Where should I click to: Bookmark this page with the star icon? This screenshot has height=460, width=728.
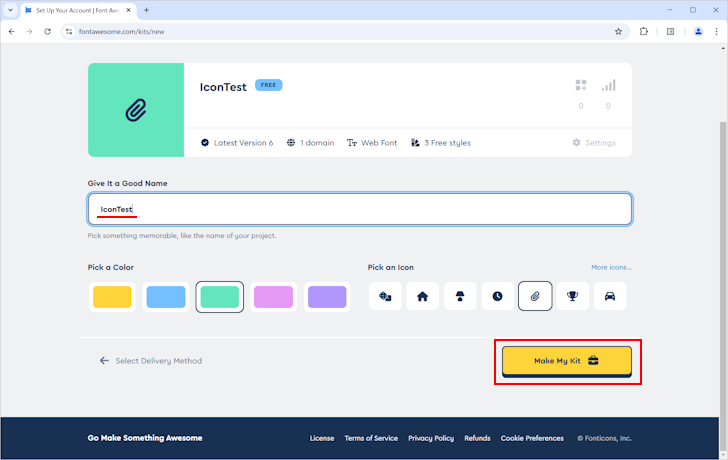pos(618,31)
